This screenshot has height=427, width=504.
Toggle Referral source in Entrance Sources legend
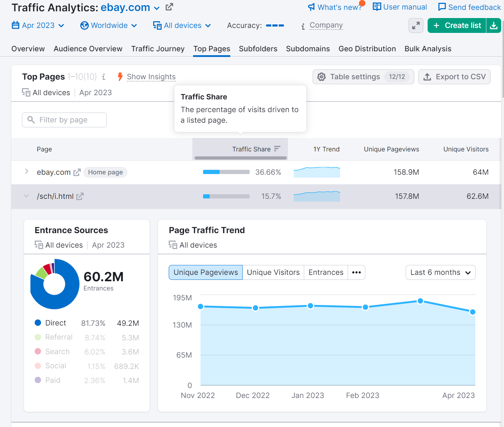click(x=59, y=337)
